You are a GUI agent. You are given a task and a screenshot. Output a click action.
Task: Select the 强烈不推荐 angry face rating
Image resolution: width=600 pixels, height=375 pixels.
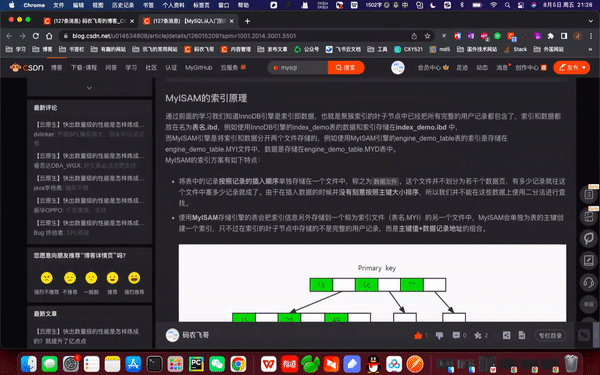47,278
